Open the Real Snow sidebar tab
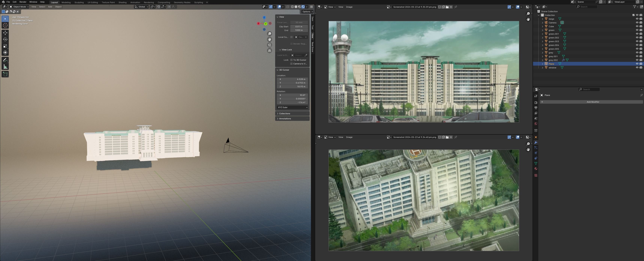 point(312,47)
